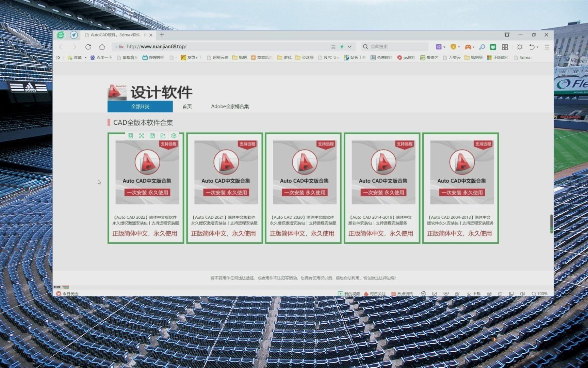Open 热点资讯 in the status bar
588x368 pixels.
pyautogui.click(x=402, y=294)
